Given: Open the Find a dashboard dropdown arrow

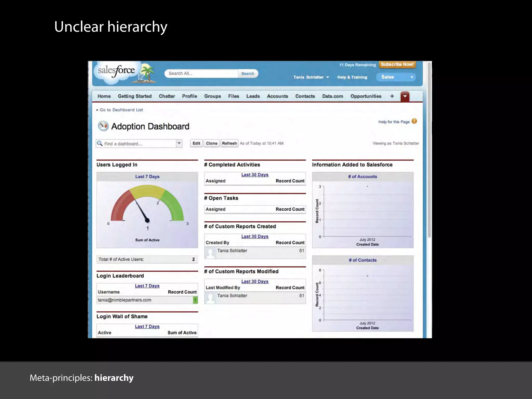Looking at the screenshot, I should (x=179, y=143).
